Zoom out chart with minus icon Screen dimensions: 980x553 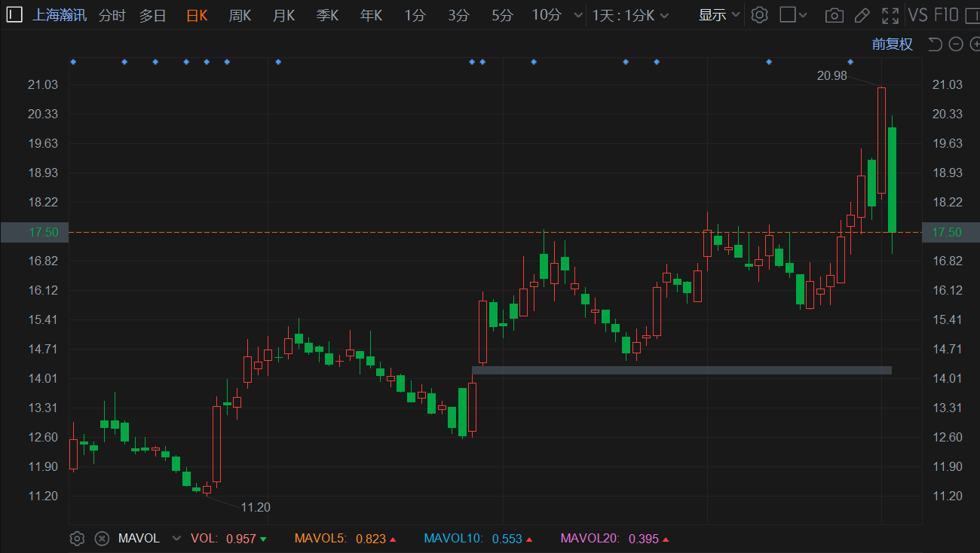[956, 44]
